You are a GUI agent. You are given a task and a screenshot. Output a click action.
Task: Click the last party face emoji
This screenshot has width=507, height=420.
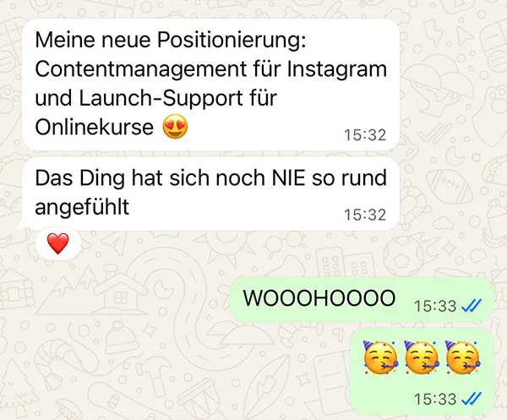(x=463, y=357)
